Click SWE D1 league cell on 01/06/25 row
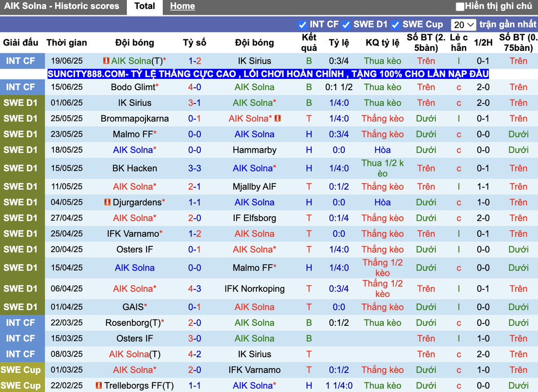 click(23, 102)
